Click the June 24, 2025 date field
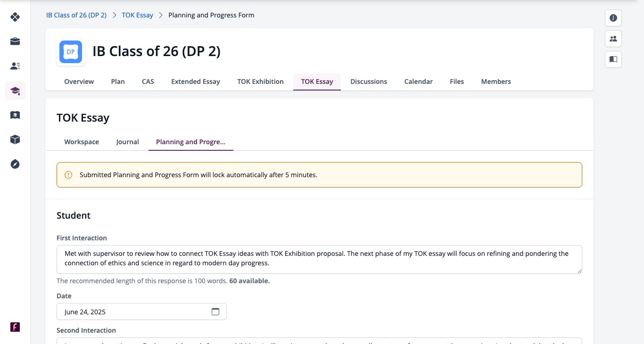Viewport: 644px width, 344px height. (141, 311)
